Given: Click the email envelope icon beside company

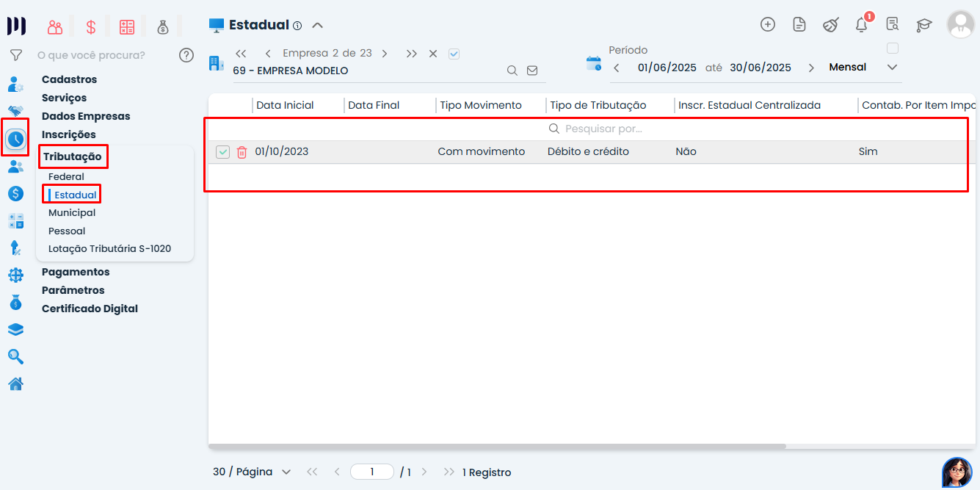Looking at the screenshot, I should coord(532,71).
